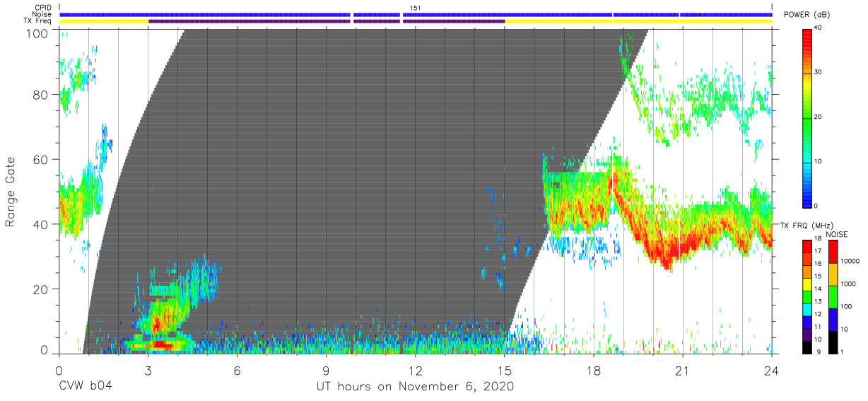Viewport: 868px width, 401px height.
Task: Click the CPID value 151
Action: point(415,8)
